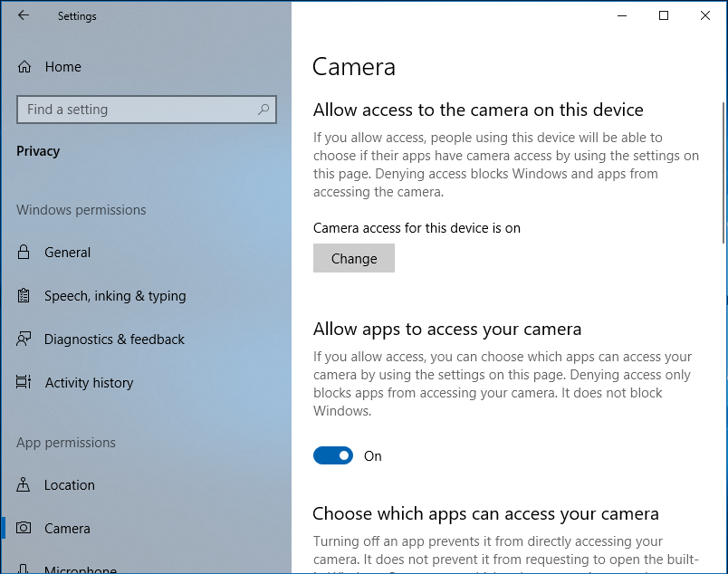This screenshot has width=728, height=574.
Task: Click the App permissions label
Action: pos(66,443)
